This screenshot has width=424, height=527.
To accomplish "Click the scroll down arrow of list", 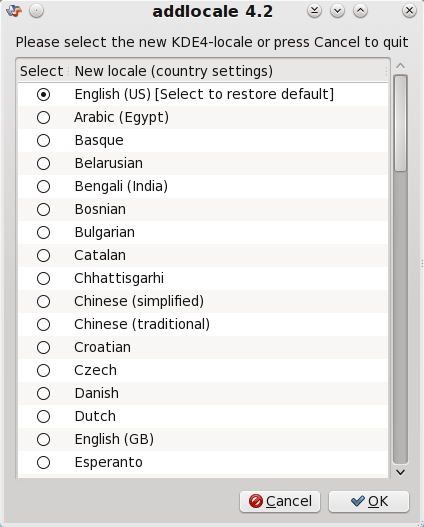I will tap(400, 472).
